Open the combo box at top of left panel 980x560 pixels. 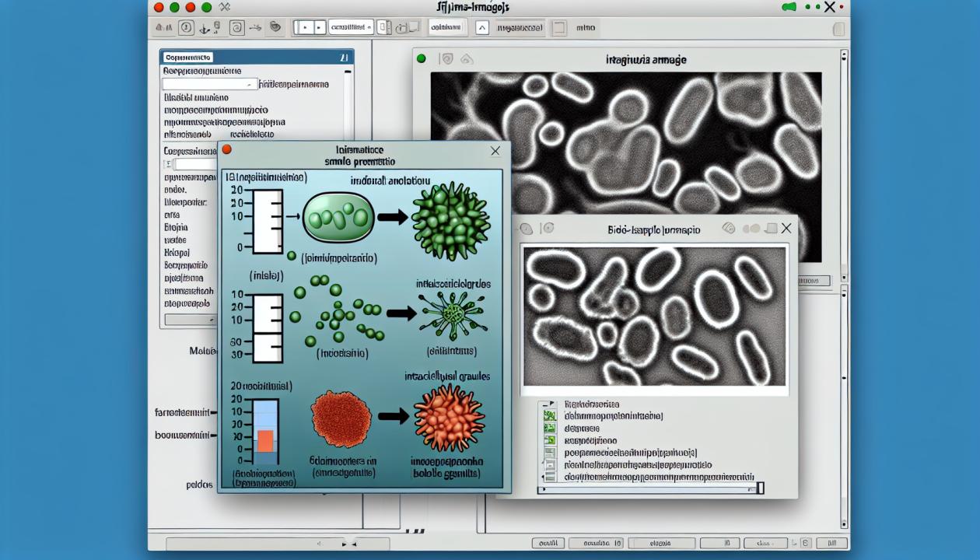click(210, 84)
